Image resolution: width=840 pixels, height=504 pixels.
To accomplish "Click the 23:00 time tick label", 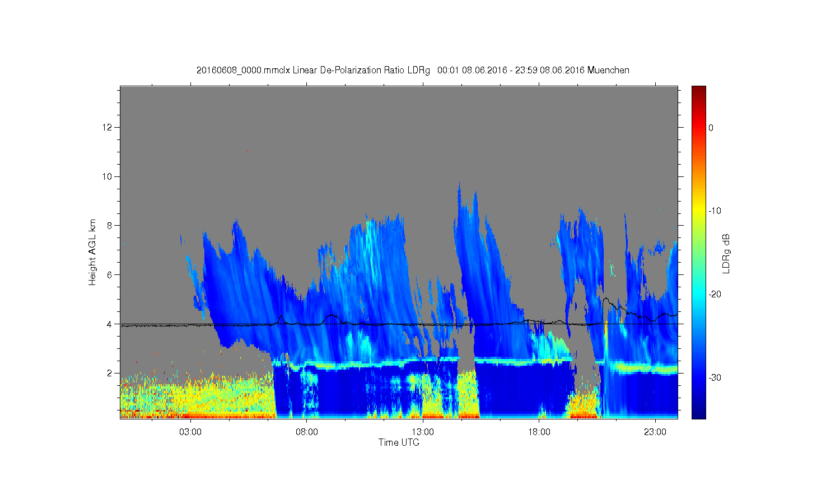I will [x=655, y=432].
